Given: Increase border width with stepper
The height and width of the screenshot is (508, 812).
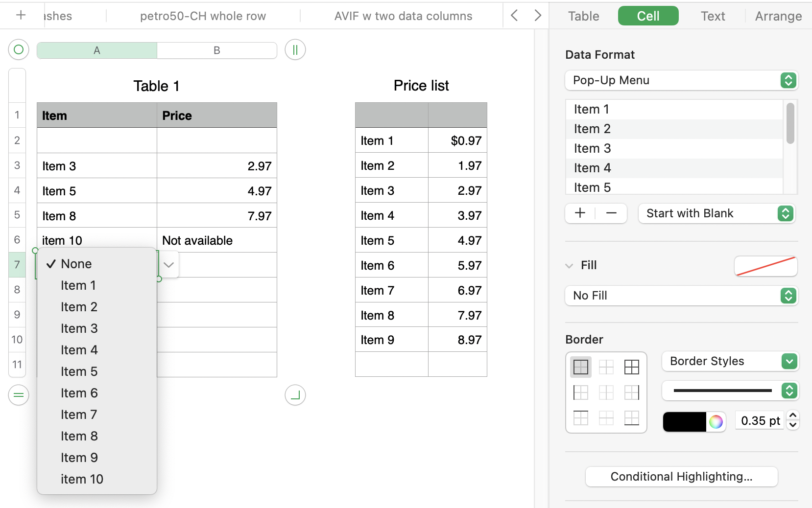Looking at the screenshot, I should tap(793, 416).
